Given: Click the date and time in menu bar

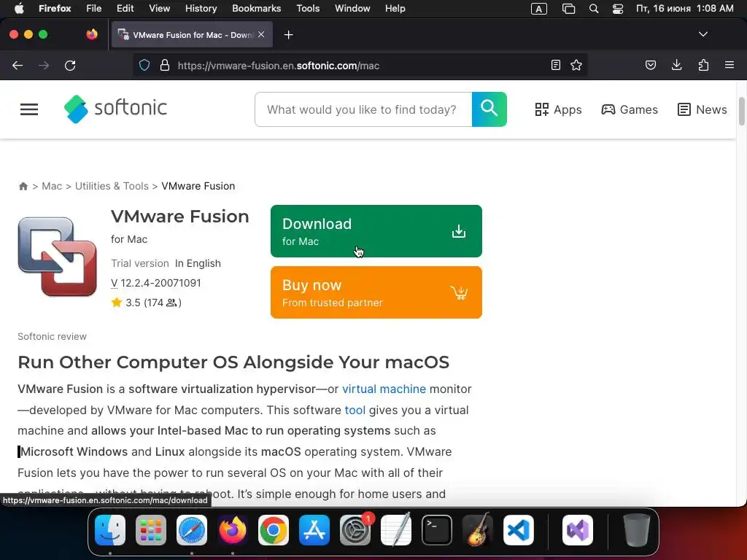Looking at the screenshot, I should (684, 9).
